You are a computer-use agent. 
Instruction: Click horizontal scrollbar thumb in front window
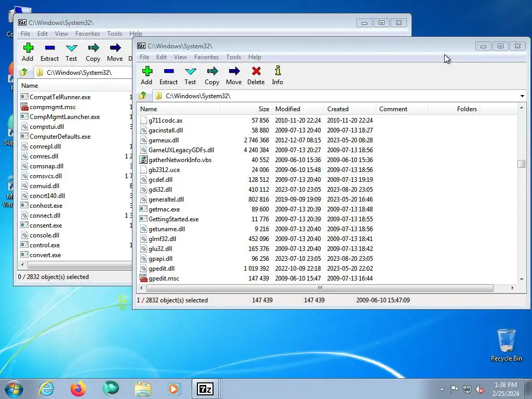click(x=320, y=288)
